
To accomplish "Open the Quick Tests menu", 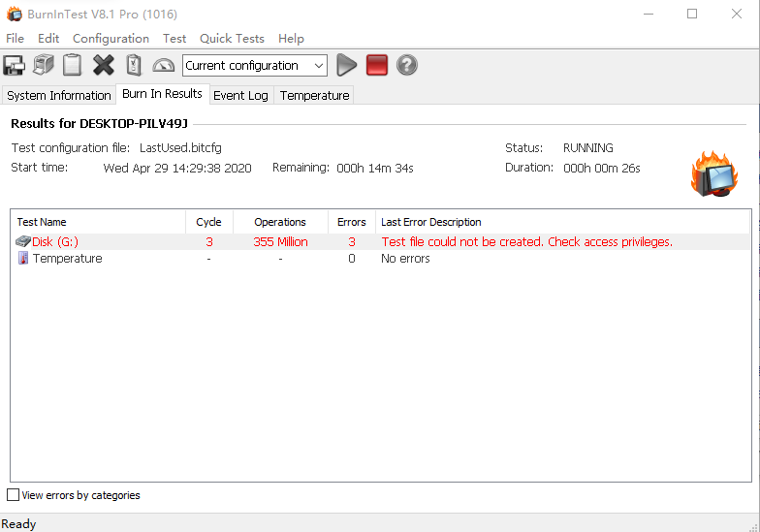I will pyautogui.click(x=233, y=39).
